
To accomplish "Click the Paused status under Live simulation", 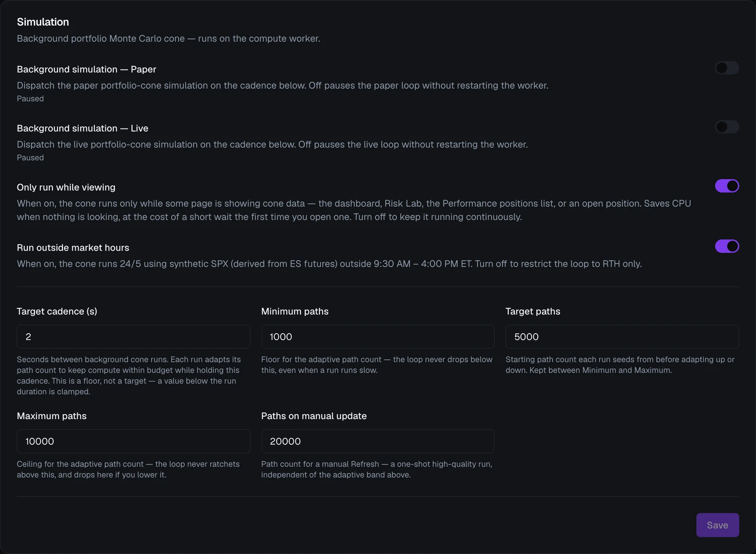I will pyautogui.click(x=30, y=158).
